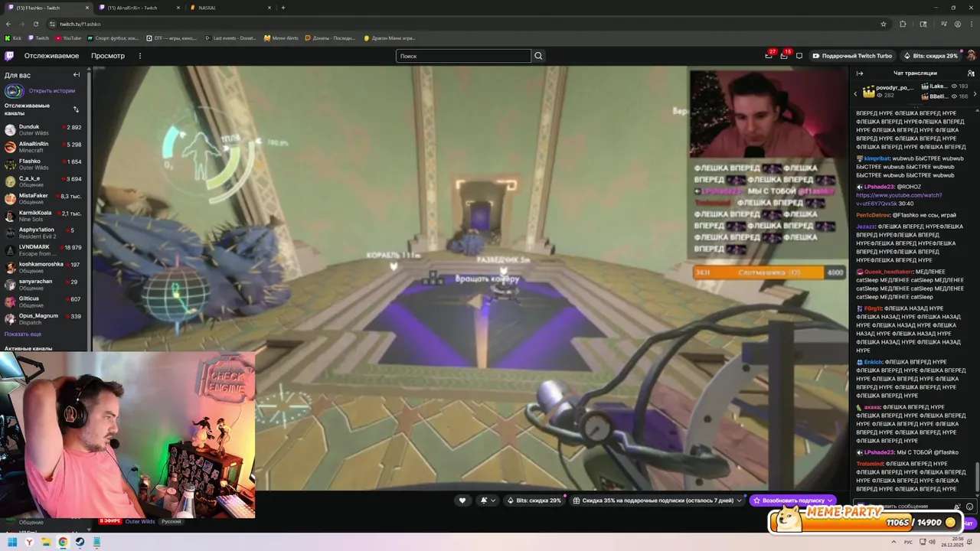Sort followed channels with arrows icon
This screenshot has width=980, height=551.
(76, 109)
